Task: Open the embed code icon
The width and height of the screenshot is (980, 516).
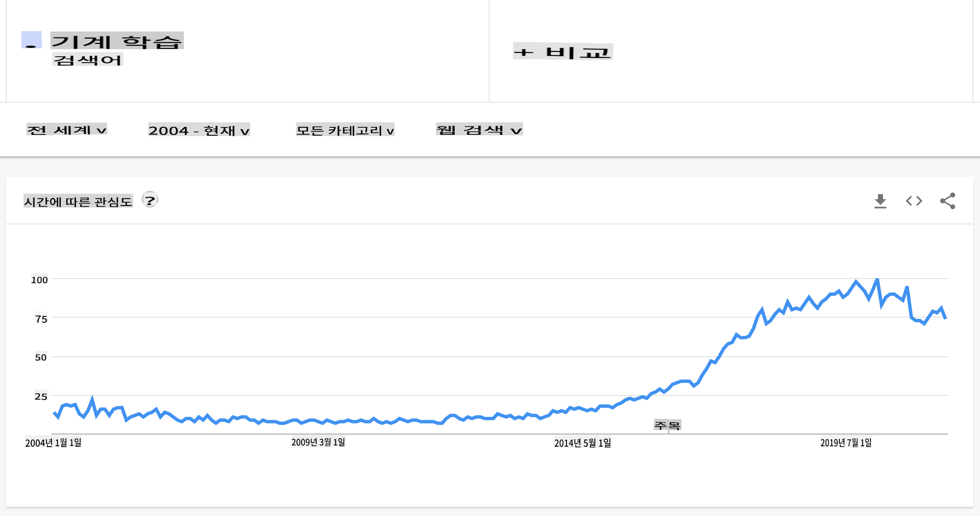Action: pyautogui.click(x=914, y=201)
